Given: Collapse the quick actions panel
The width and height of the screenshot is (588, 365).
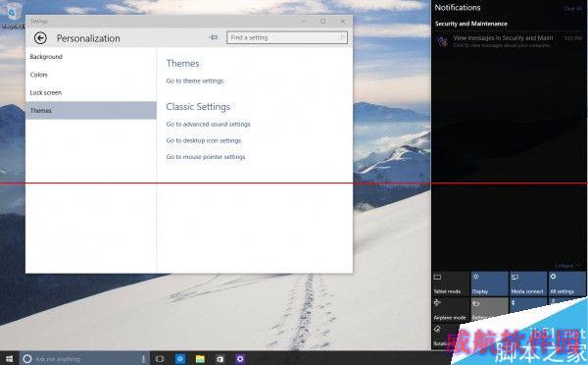Looking at the screenshot, I should click(567, 265).
